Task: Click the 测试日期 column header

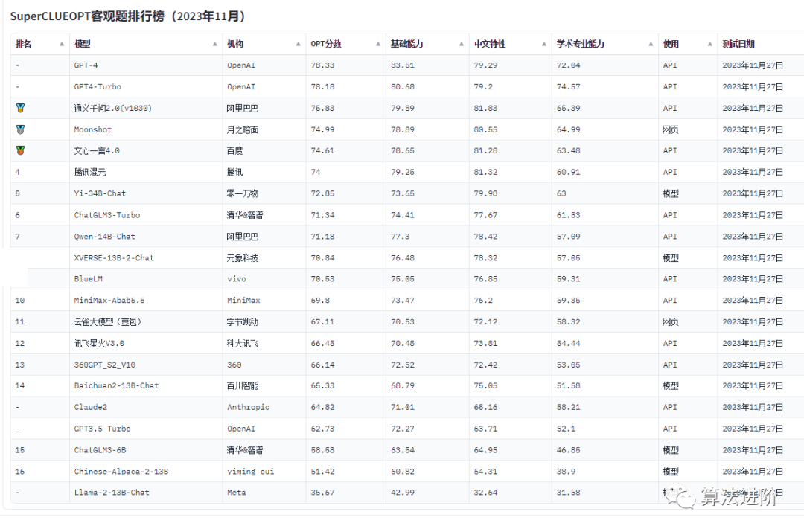Action: coord(738,44)
